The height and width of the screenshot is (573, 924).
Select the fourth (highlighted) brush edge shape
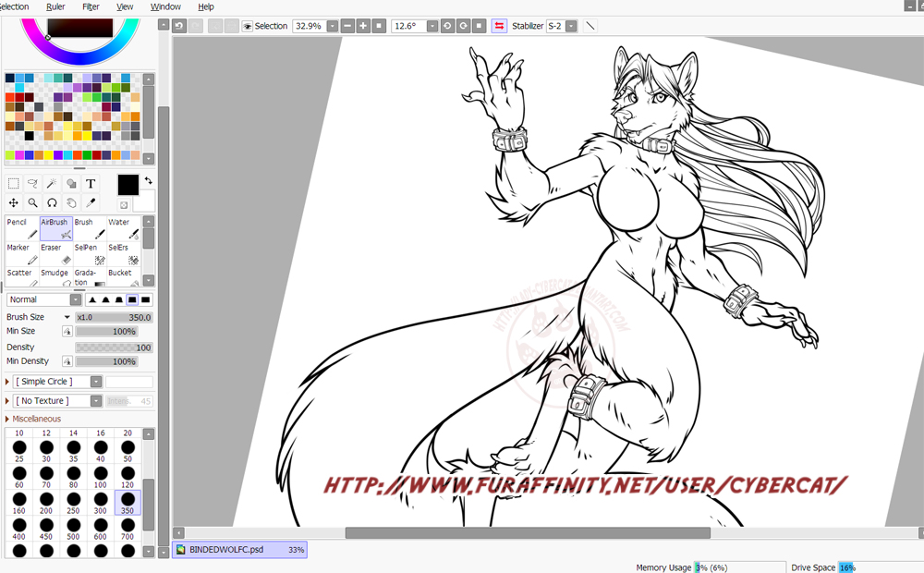[132, 299]
